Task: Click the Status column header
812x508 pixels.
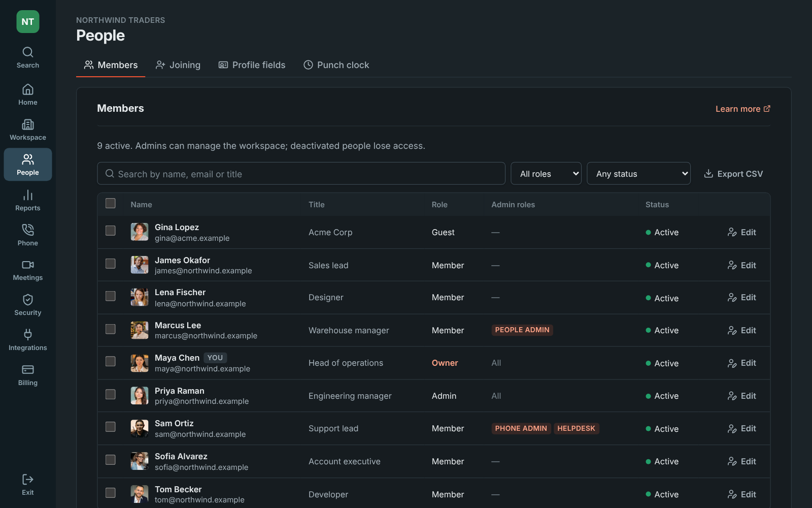Action: coord(657,205)
